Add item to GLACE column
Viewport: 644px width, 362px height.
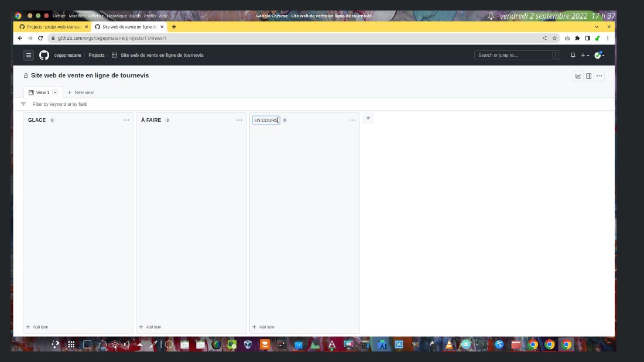(37, 327)
